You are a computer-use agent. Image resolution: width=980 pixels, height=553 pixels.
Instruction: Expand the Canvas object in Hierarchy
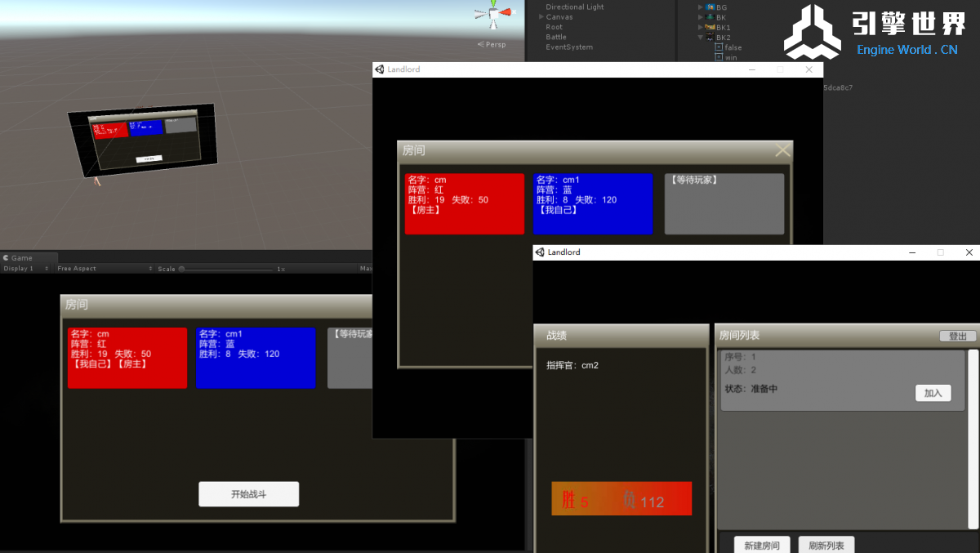click(541, 17)
